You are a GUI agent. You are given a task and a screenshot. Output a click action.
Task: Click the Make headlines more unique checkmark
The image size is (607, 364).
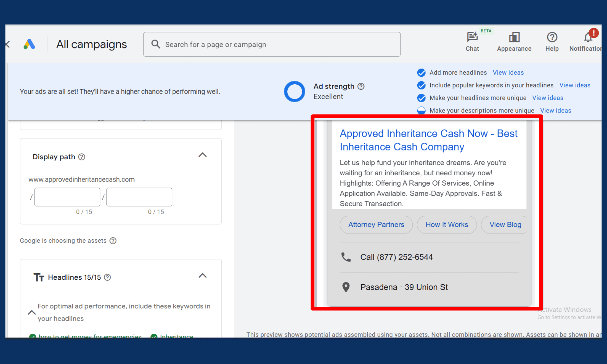coord(421,98)
